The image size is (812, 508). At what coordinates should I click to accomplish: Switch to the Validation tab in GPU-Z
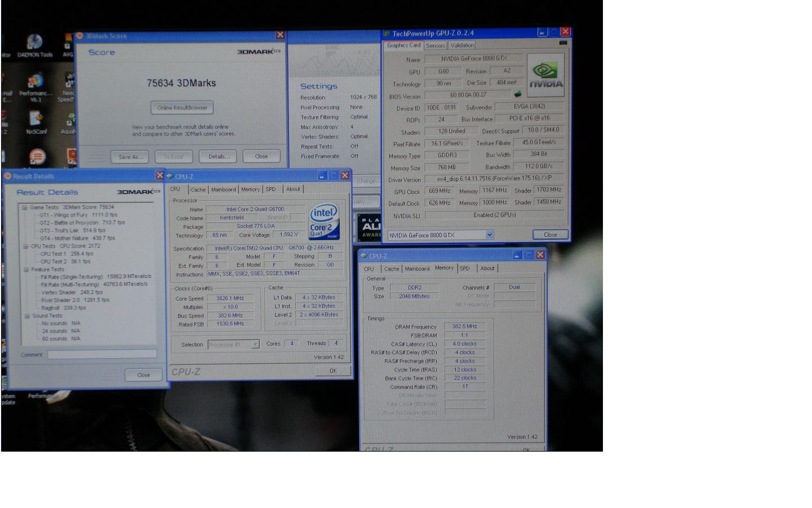coord(462,45)
